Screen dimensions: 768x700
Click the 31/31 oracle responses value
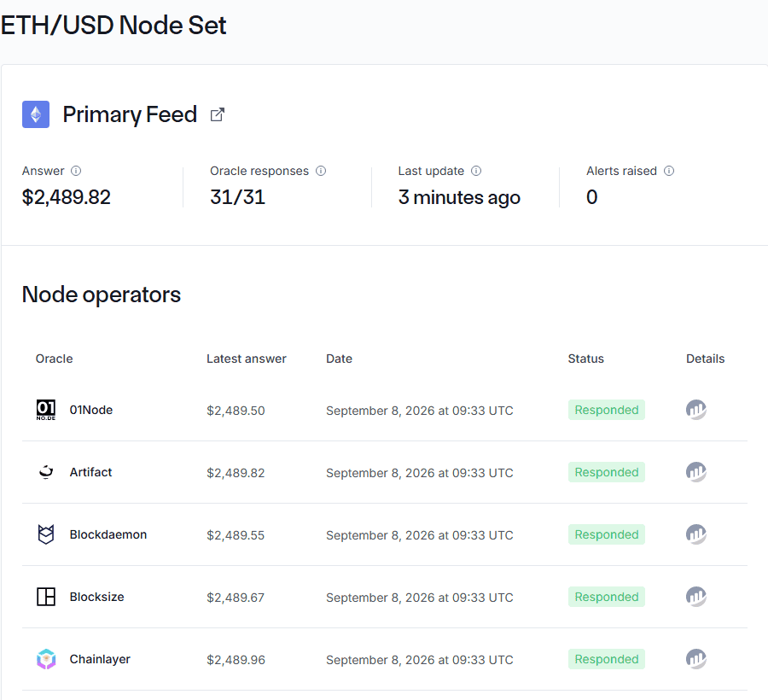237,197
